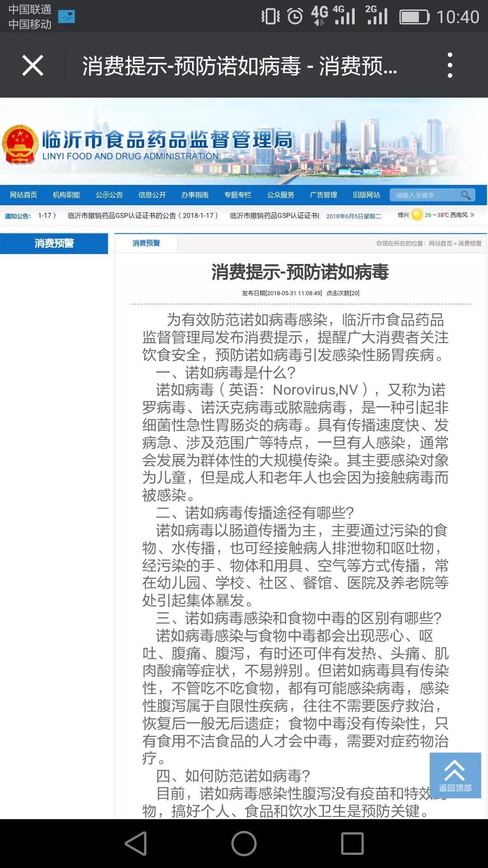Open the 办事指南 menu item

195,195
